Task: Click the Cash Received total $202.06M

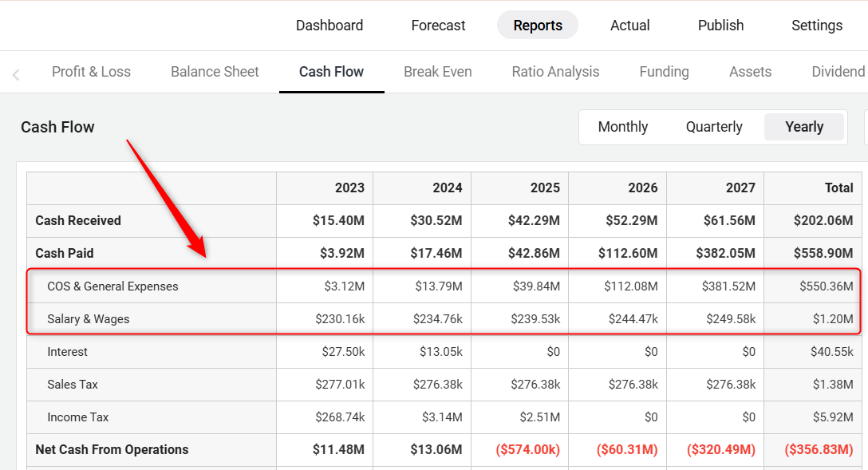Action: 823,221
